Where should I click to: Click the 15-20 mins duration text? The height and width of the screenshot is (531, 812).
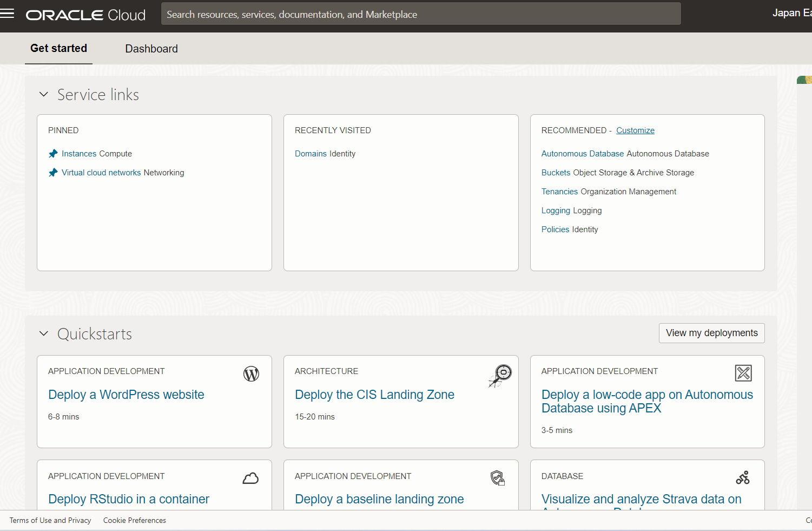click(315, 417)
